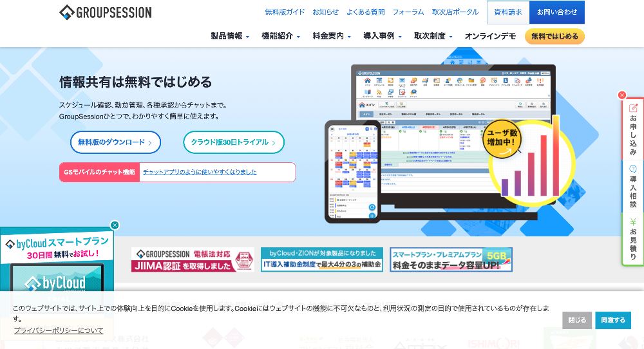The height and width of the screenshot is (349, 644).
Task: Open the 取次制度 menu
Action: click(433, 36)
